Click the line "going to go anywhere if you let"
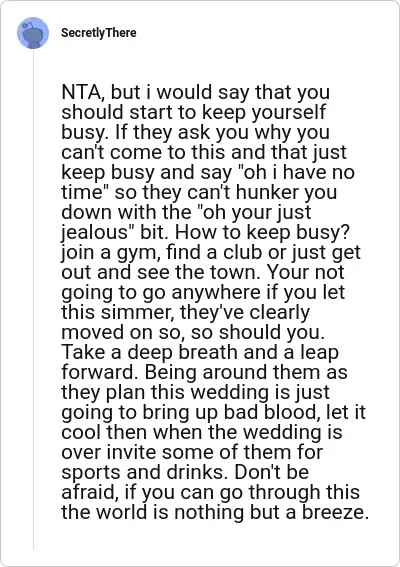Screen dimensions: 400x567 (x=203, y=292)
